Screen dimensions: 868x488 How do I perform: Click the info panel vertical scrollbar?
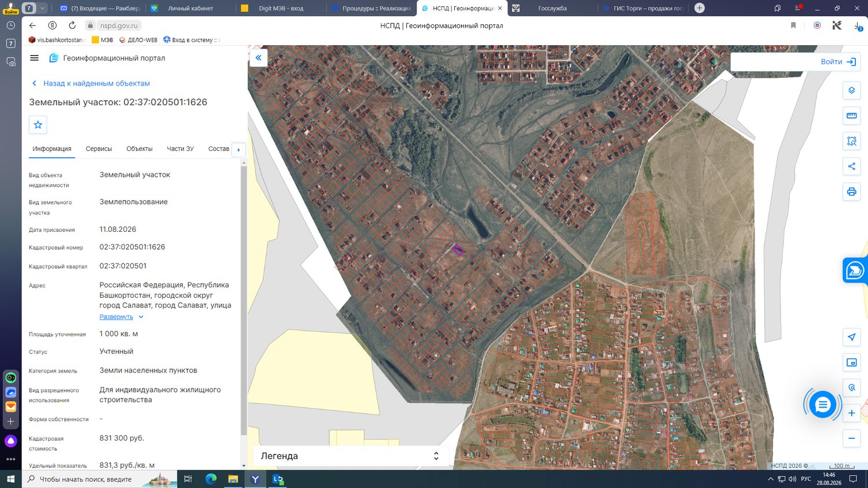tap(244, 301)
